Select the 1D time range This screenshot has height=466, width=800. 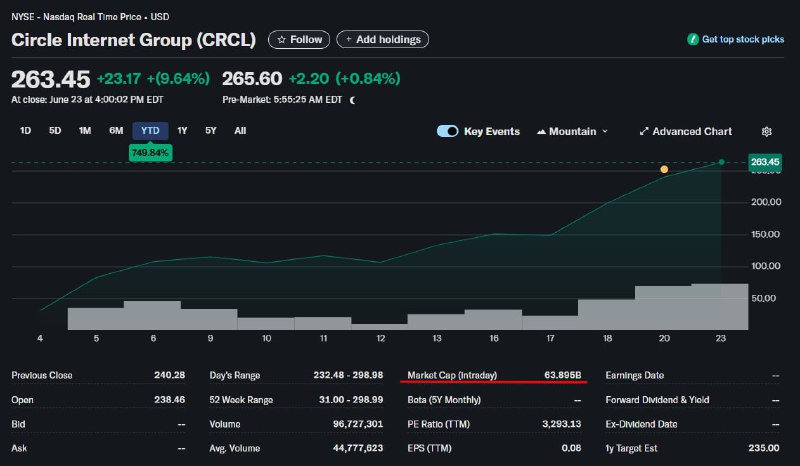(25, 131)
